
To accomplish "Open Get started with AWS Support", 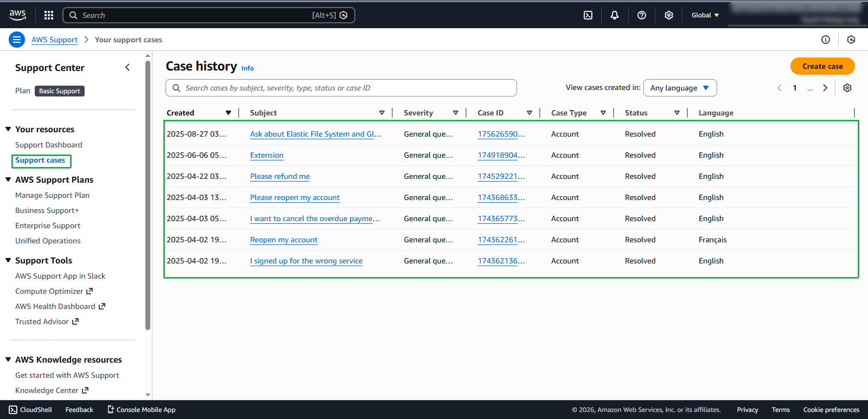I will pyautogui.click(x=67, y=375).
